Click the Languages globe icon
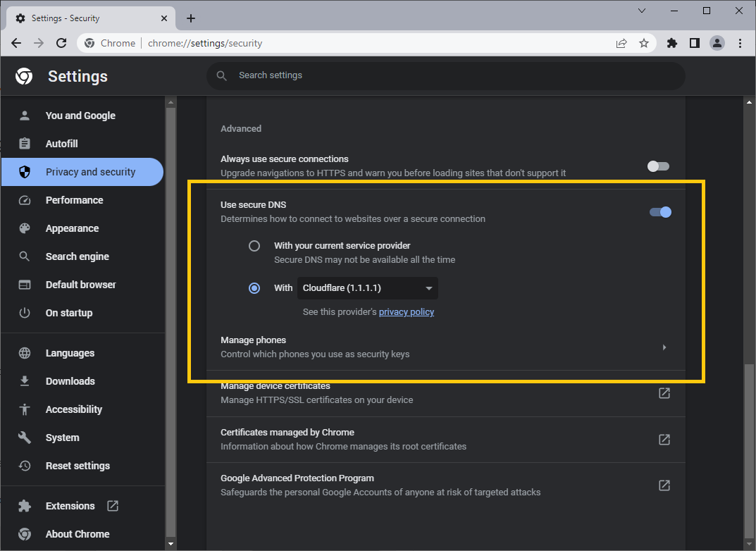 pyautogui.click(x=25, y=353)
